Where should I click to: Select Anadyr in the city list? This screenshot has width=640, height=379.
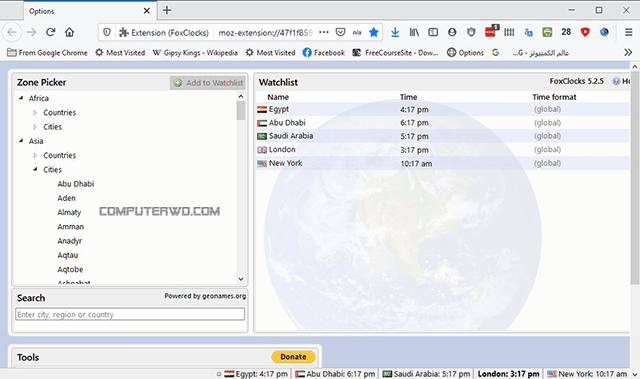click(x=69, y=241)
